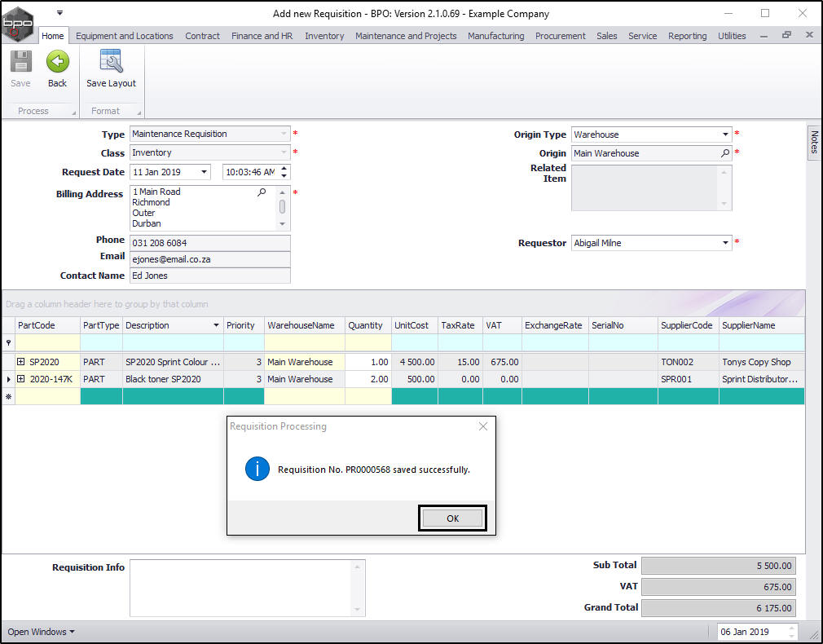Click the Back arrow icon in ribbon
The width and height of the screenshot is (823, 644).
coord(57,63)
